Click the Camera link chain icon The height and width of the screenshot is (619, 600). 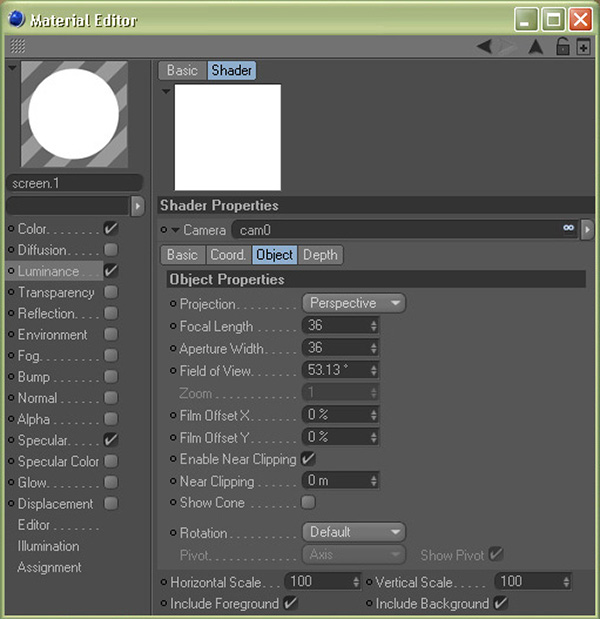569,229
